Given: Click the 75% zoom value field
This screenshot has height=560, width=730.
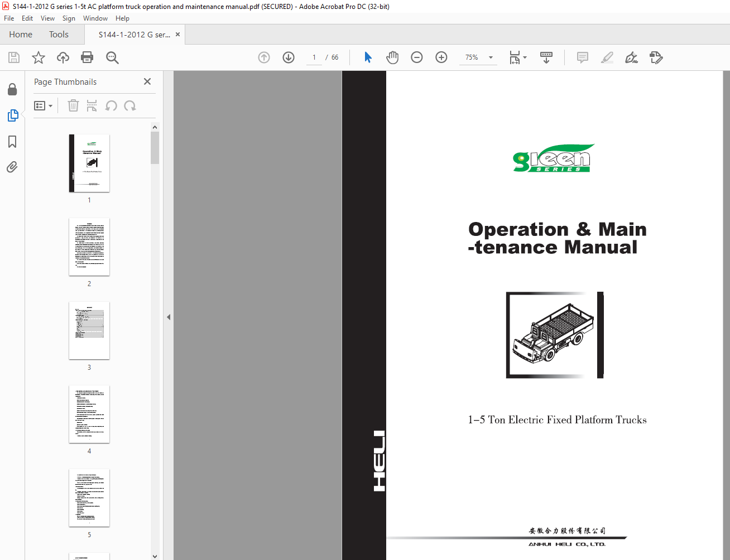Looking at the screenshot, I should 472,57.
